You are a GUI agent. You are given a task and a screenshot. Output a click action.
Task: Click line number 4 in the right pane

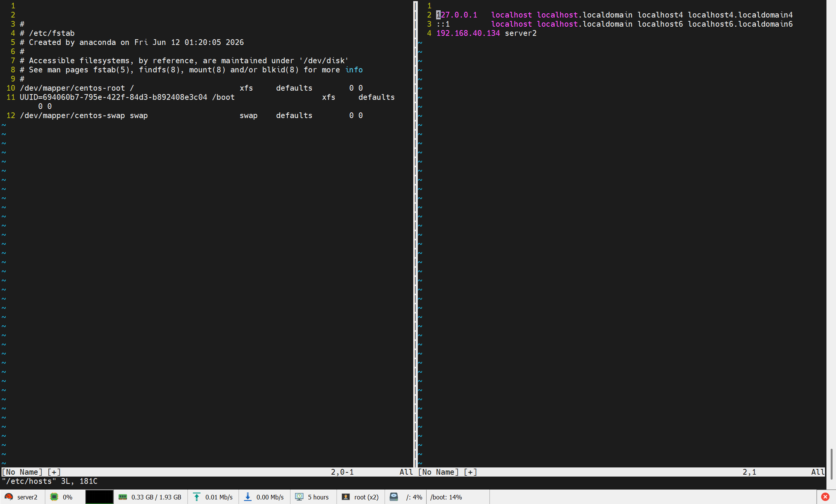(x=429, y=33)
